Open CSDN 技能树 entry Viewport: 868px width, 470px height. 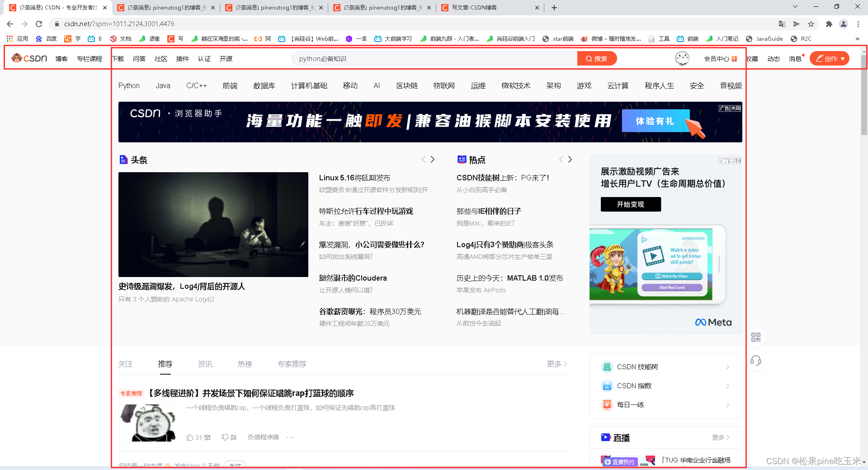(665, 367)
